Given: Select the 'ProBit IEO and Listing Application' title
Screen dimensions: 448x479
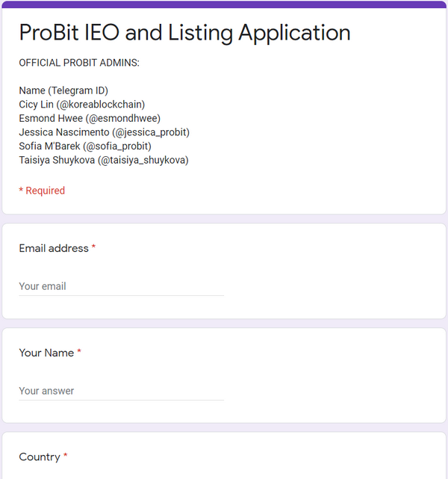Looking at the screenshot, I should [x=184, y=33].
